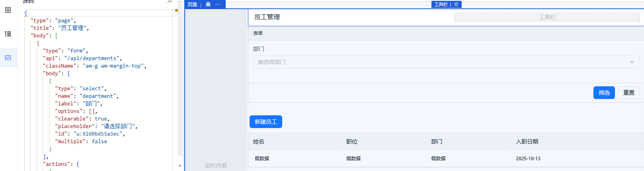Collapse the source panel with the left arrow
The width and height of the screenshot is (644, 171).
pos(180,165)
